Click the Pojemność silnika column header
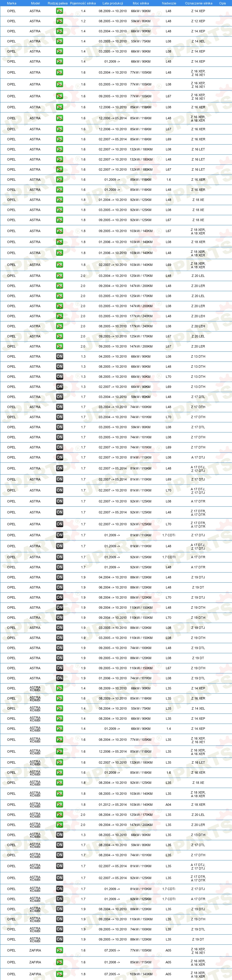The height and width of the screenshot is (980, 232). pos(83,4)
